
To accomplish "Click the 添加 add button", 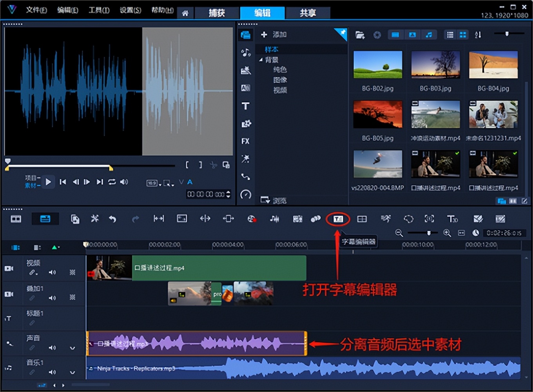I will 274,34.
